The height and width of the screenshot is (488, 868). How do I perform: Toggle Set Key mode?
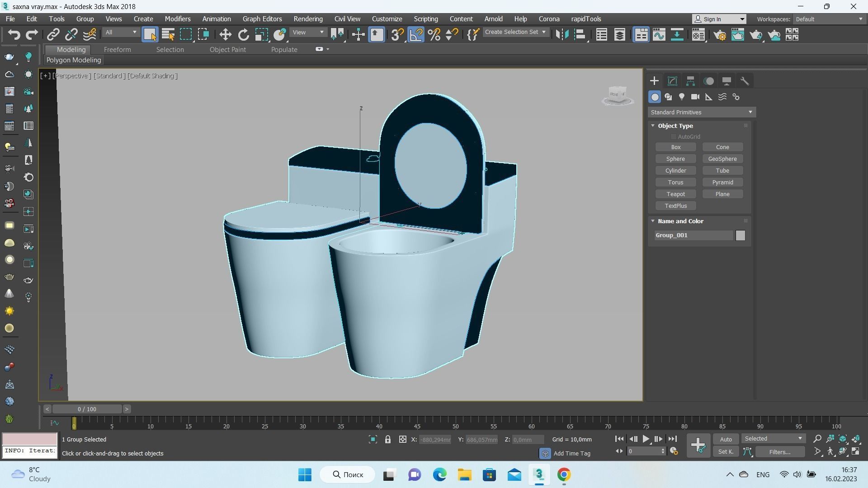click(x=726, y=452)
